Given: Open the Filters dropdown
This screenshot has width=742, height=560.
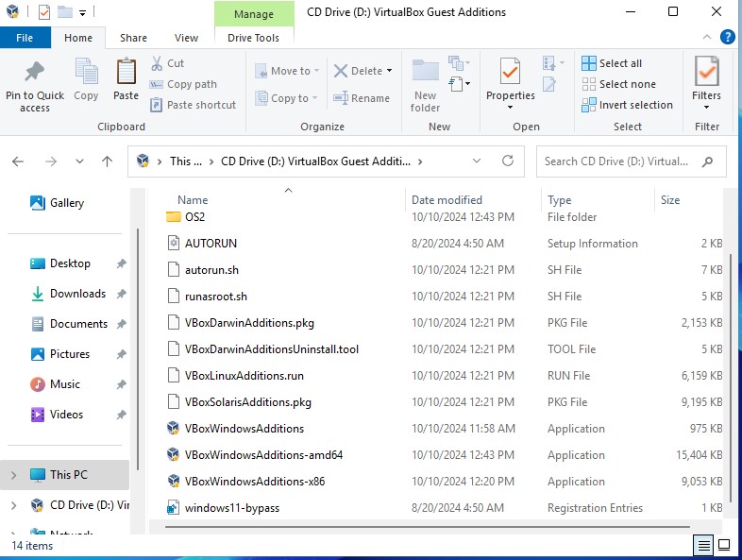Looking at the screenshot, I should point(706,85).
